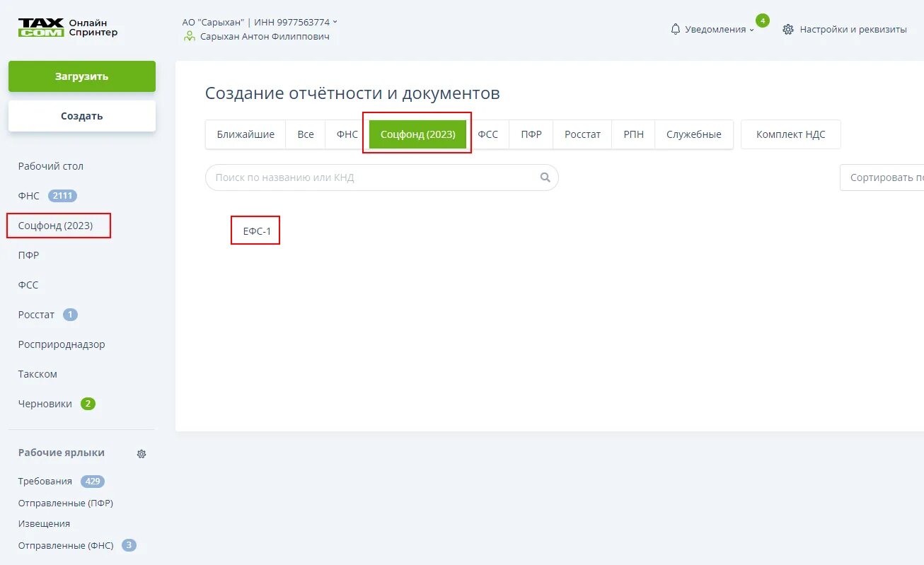Click the green notifications count badge 4
The height and width of the screenshot is (565, 924).
click(763, 21)
